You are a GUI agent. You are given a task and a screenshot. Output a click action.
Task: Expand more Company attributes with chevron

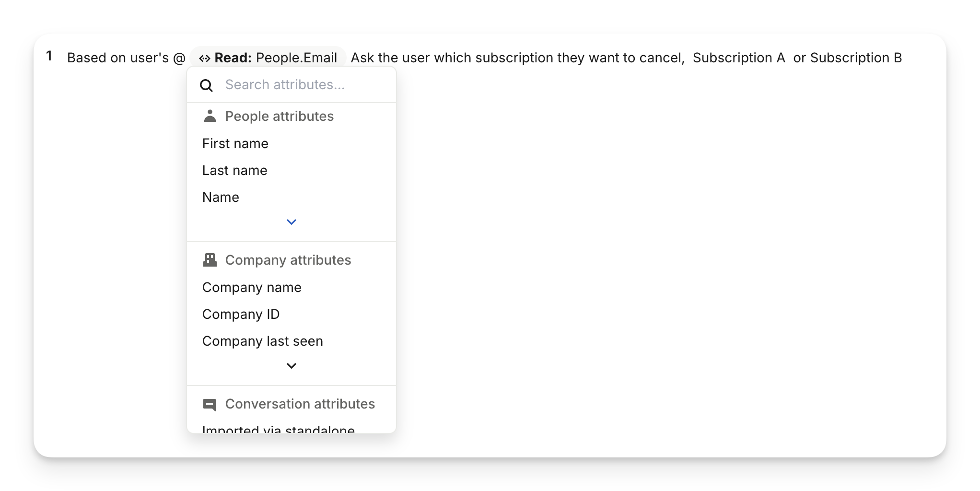tap(291, 366)
